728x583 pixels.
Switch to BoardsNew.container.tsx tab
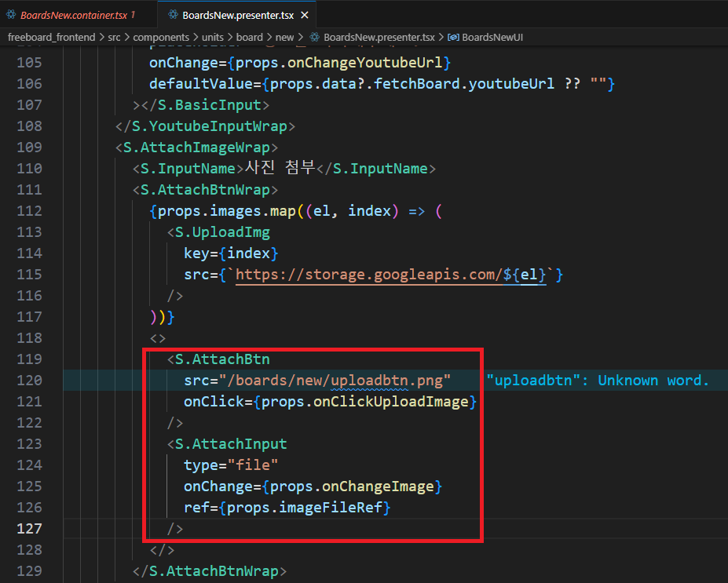pos(75,15)
